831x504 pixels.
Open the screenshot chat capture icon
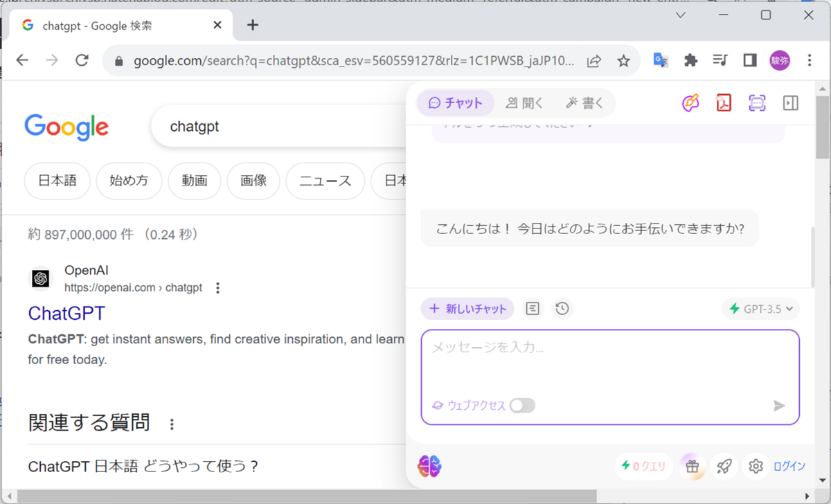click(x=757, y=103)
